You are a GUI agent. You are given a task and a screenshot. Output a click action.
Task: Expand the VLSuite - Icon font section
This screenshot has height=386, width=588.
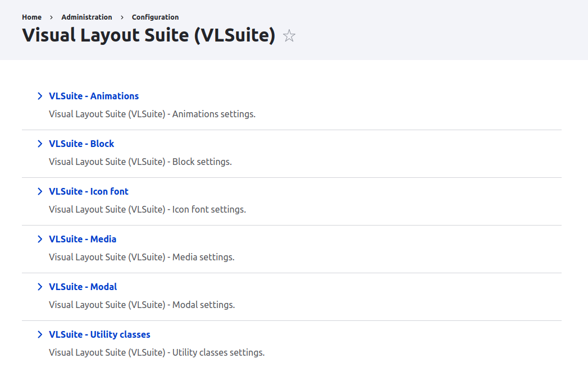(x=40, y=191)
